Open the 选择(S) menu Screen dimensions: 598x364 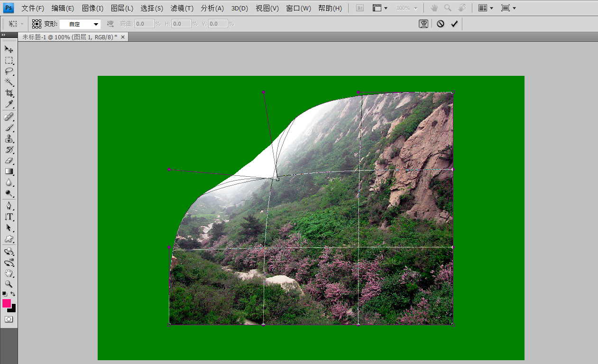152,8
